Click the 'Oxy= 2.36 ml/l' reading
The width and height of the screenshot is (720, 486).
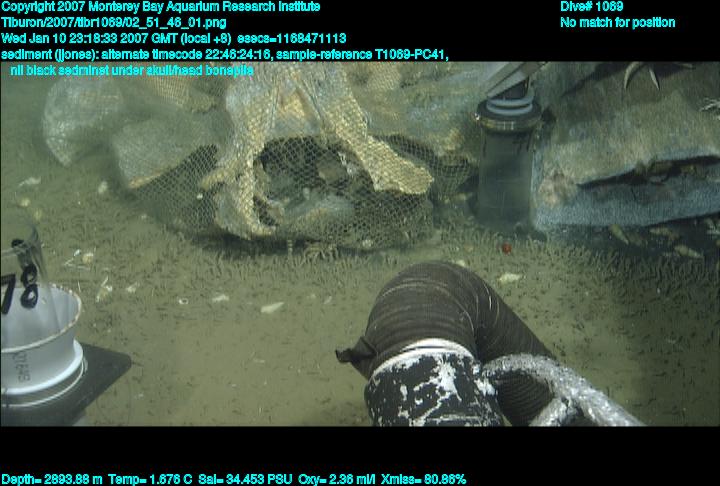337,480
